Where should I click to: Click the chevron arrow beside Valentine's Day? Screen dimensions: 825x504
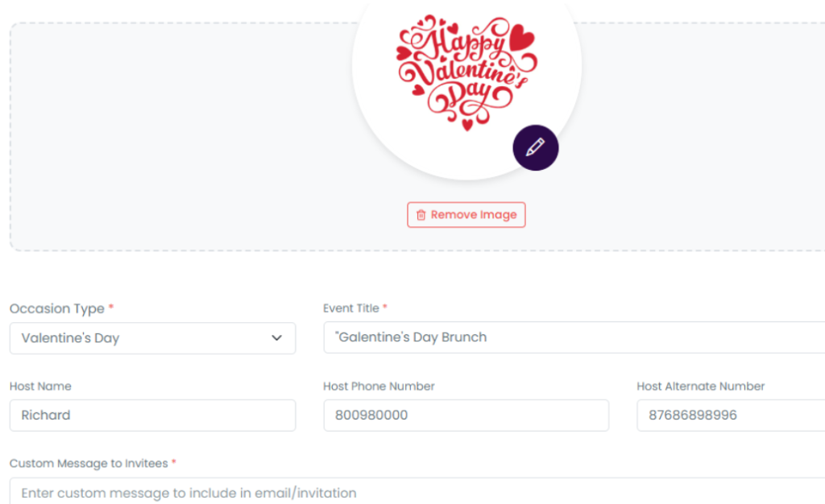click(276, 338)
